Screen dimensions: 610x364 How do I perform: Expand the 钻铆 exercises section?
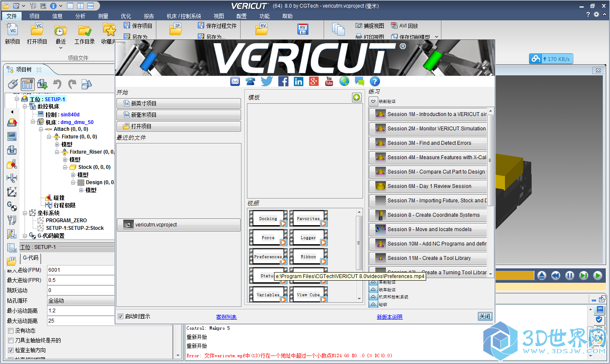[x=373, y=304]
